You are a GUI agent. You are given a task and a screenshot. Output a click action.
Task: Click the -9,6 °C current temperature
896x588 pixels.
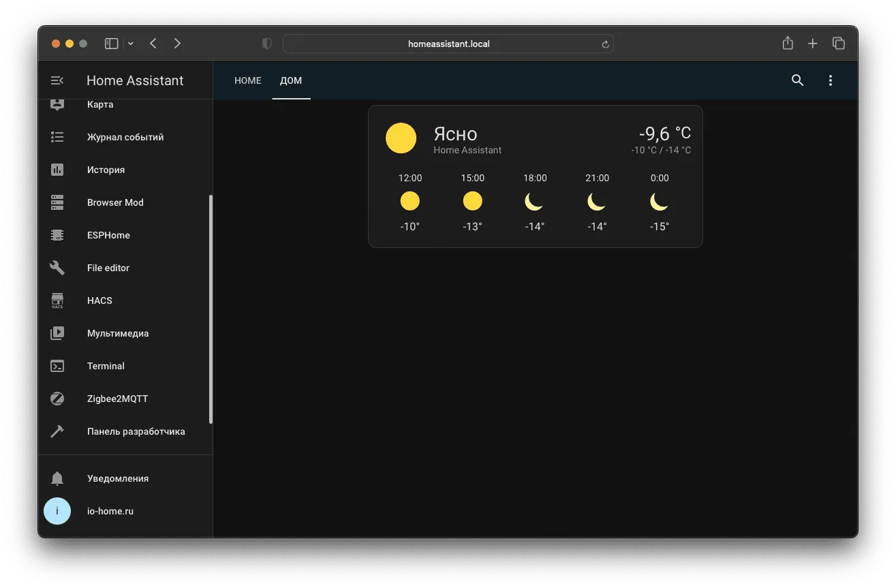point(665,133)
